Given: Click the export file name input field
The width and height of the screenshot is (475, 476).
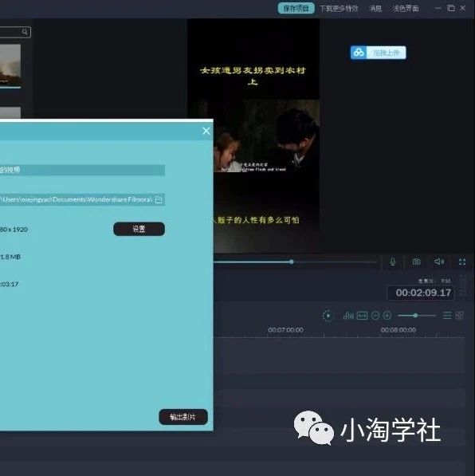Looking at the screenshot, I should click(82, 170).
